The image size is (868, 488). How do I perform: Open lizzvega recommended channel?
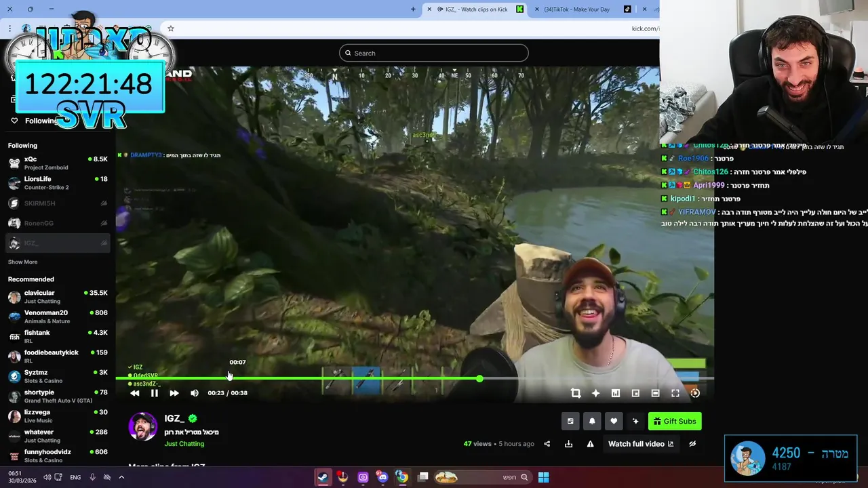click(x=58, y=416)
